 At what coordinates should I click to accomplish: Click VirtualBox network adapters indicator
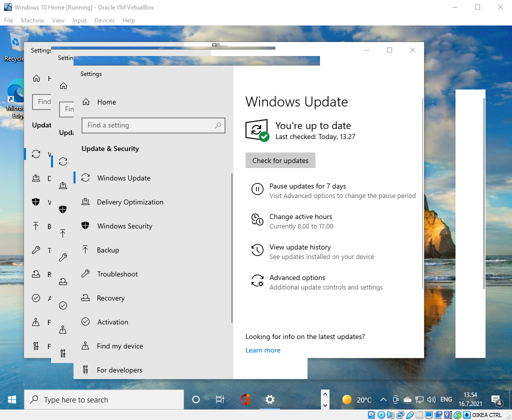coord(400,415)
